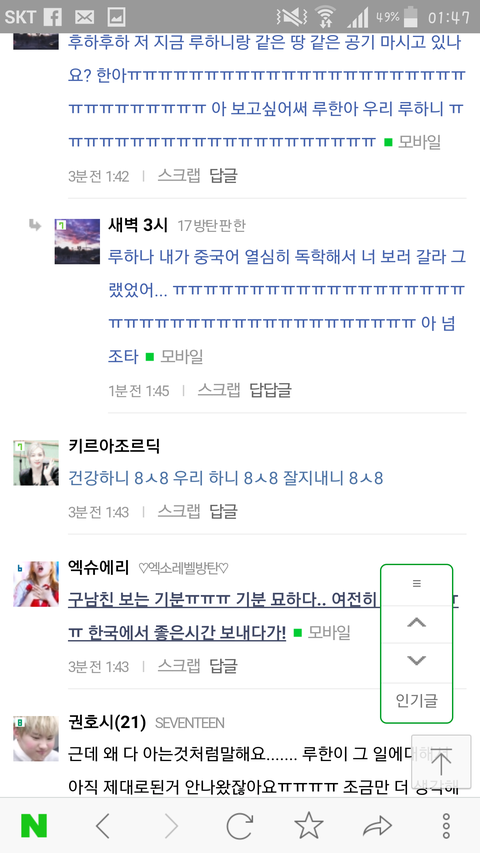The image size is (480, 853).
Task: Open 새벽 3시's sunset profile thumbnail
Action: pos(77,242)
